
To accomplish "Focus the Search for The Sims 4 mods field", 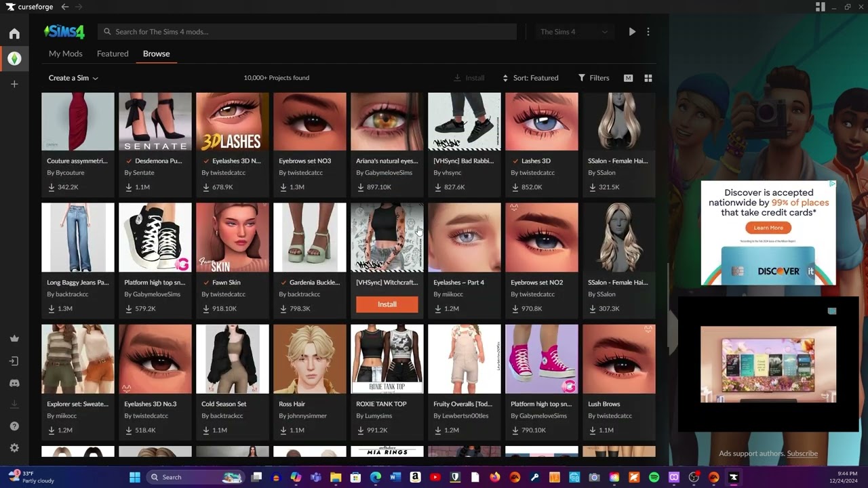I will (x=307, y=32).
